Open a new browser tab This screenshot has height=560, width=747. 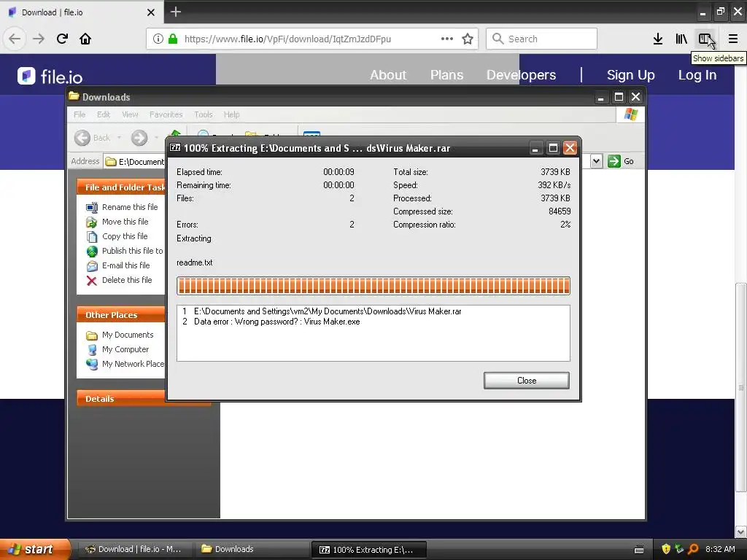pyautogui.click(x=175, y=12)
